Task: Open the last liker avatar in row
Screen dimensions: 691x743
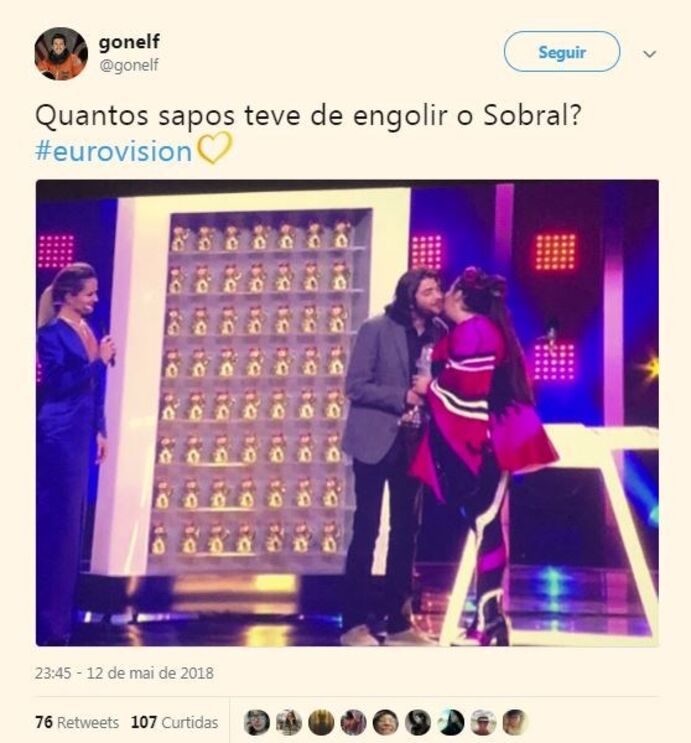Action: 515,723
